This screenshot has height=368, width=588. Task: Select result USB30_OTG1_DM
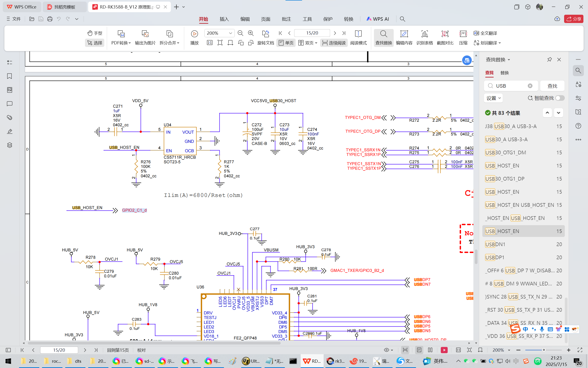pyautogui.click(x=523, y=152)
